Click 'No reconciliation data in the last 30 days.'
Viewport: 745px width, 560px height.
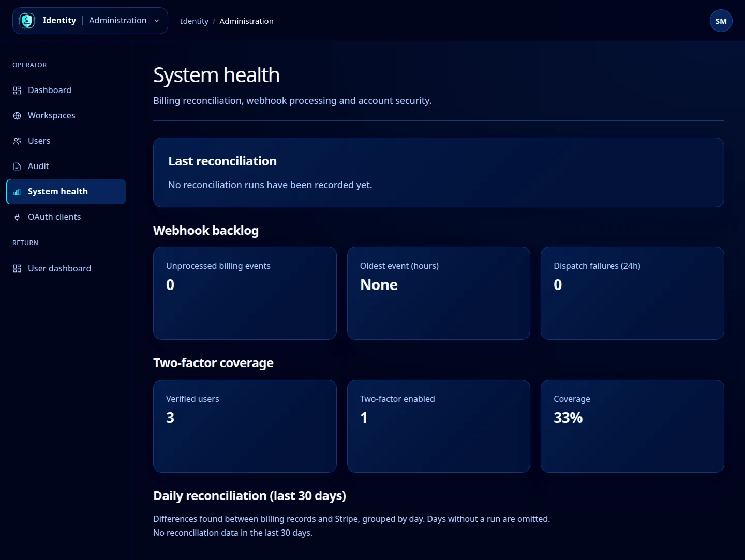(x=233, y=533)
